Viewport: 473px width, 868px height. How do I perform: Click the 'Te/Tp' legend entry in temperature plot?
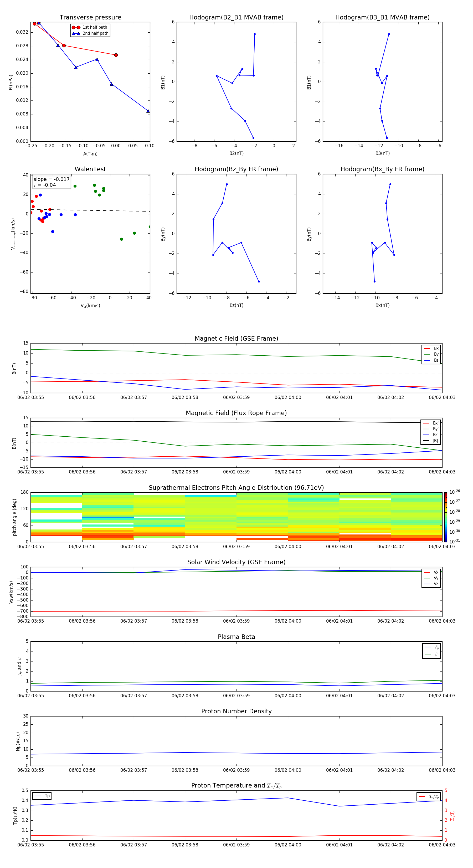click(x=429, y=796)
